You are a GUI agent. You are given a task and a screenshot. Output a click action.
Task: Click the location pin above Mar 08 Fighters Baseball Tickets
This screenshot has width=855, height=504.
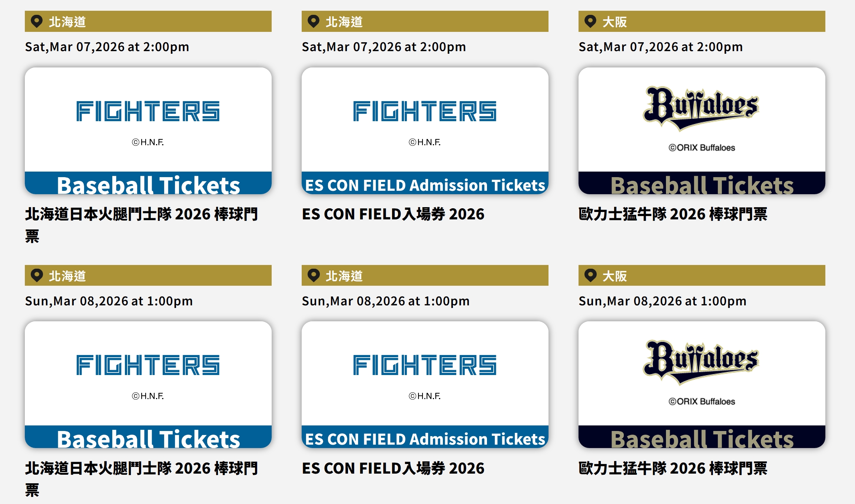(37, 275)
